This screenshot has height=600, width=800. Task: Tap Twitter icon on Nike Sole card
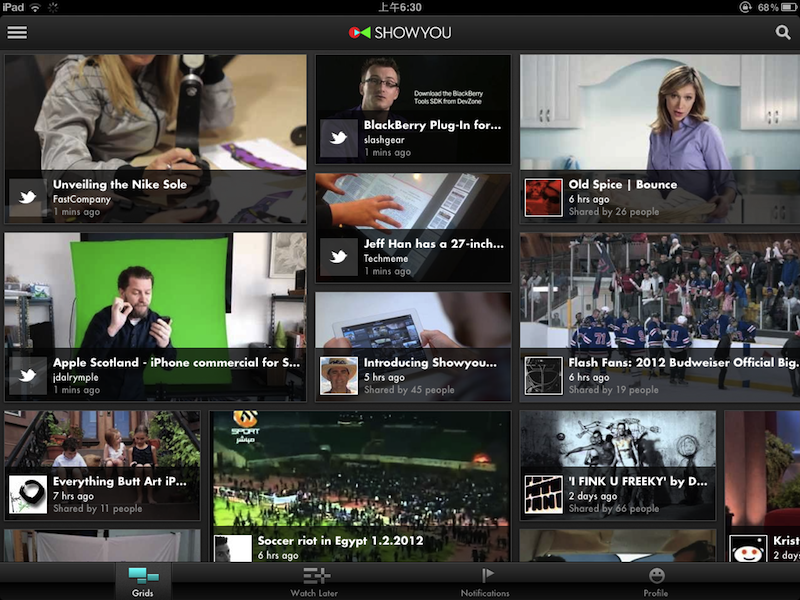(28, 197)
